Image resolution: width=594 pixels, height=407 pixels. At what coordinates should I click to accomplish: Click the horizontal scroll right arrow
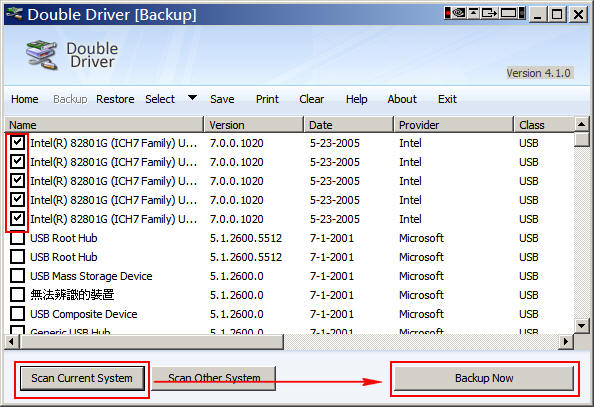pos(566,341)
